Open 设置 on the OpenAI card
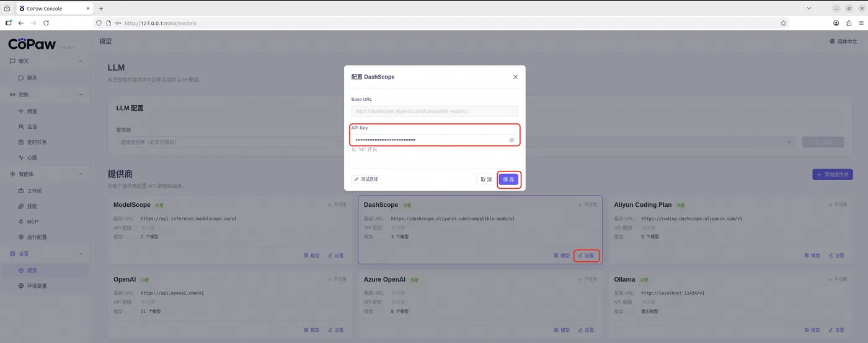The image size is (868, 343). (x=335, y=330)
